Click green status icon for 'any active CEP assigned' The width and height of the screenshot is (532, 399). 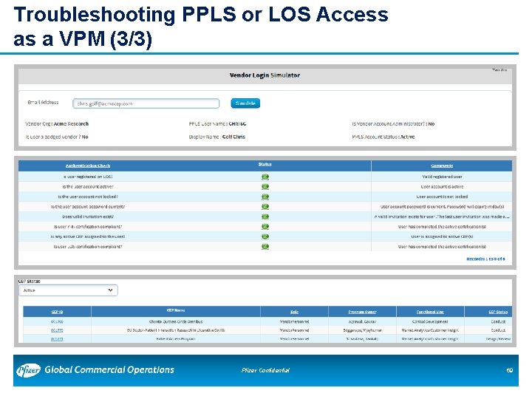coord(265,236)
